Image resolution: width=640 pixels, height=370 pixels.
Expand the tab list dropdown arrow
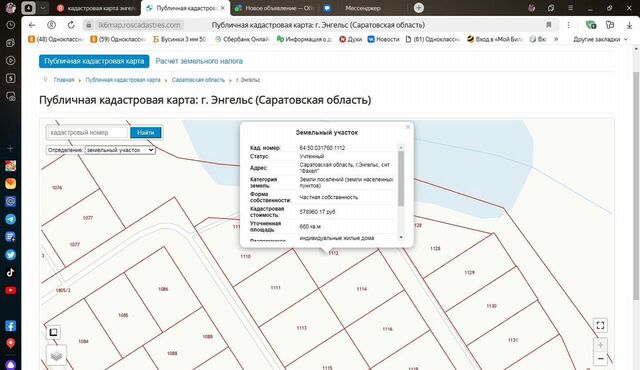tap(42, 8)
